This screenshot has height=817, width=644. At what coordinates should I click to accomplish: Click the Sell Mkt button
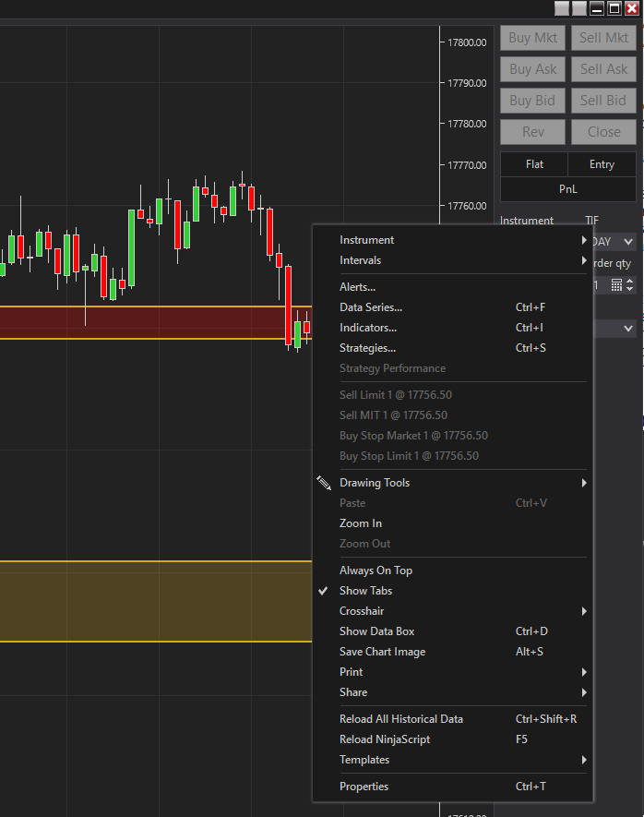(x=603, y=38)
